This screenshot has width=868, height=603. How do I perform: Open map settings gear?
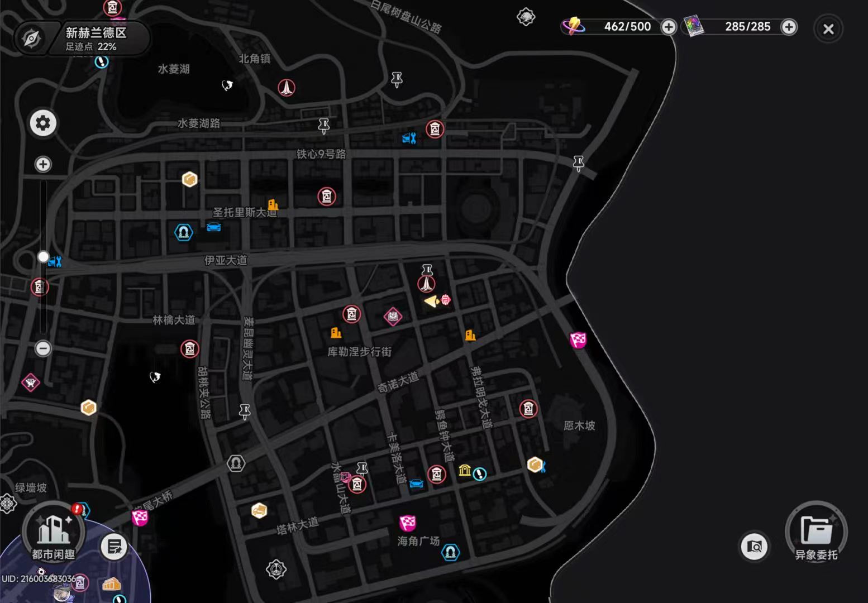click(43, 123)
